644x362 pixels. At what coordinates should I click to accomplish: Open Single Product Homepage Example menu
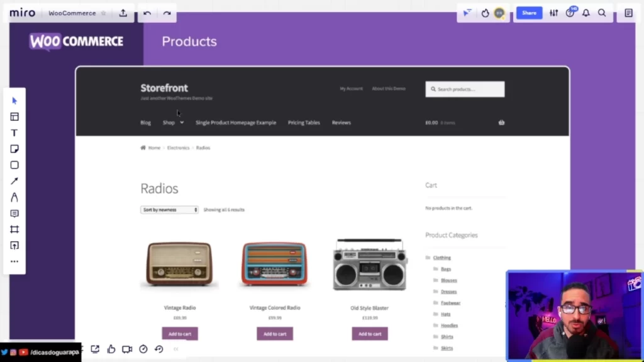(236, 123)
